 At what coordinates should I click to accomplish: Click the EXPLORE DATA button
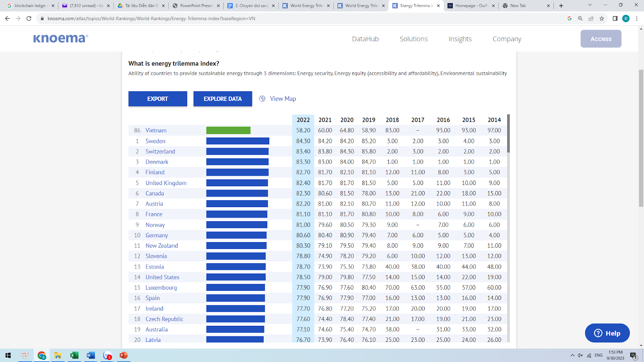pyautogui.click(x=223, y=99)
